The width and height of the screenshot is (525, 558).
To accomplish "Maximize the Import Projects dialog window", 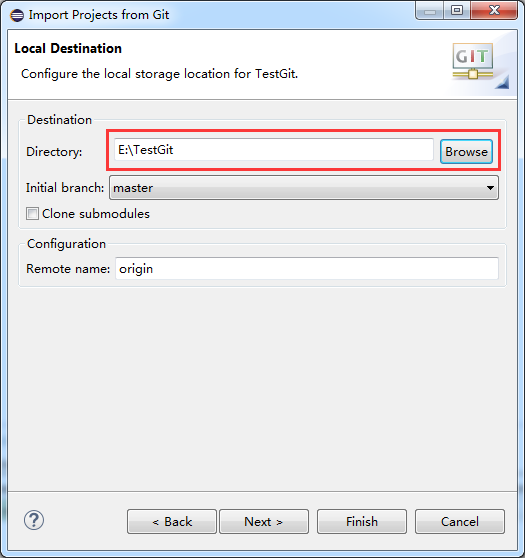I will (457, 11).
